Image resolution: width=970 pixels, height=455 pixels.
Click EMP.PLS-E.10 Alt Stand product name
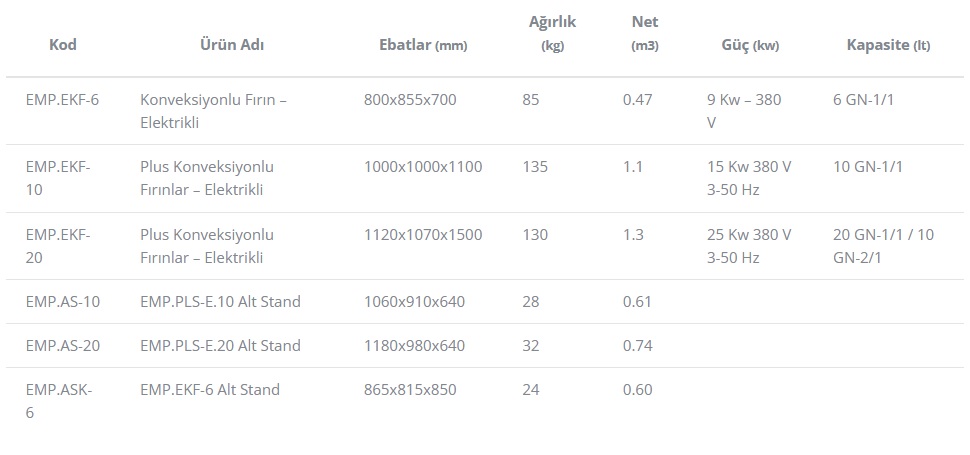pos(220,302)
